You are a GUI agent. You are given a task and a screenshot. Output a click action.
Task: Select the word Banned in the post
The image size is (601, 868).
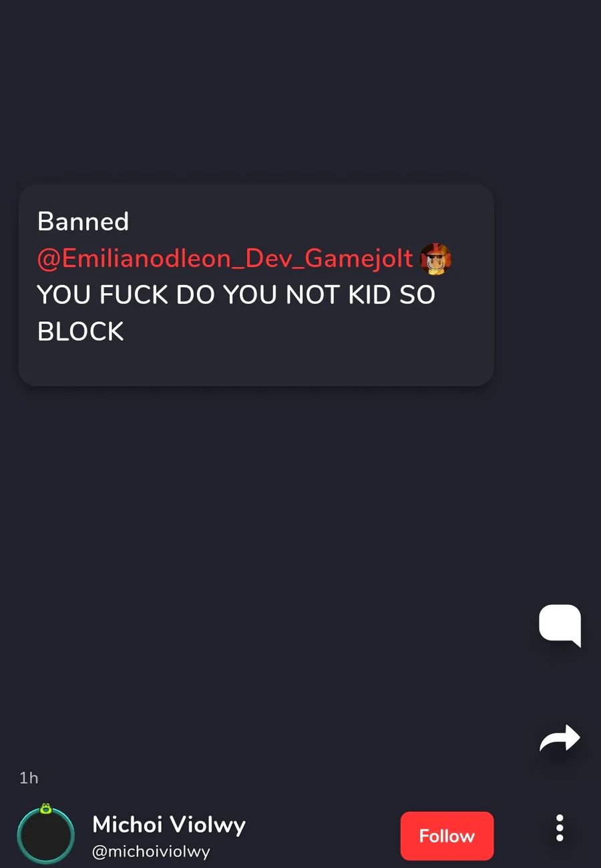pos(83,222)
